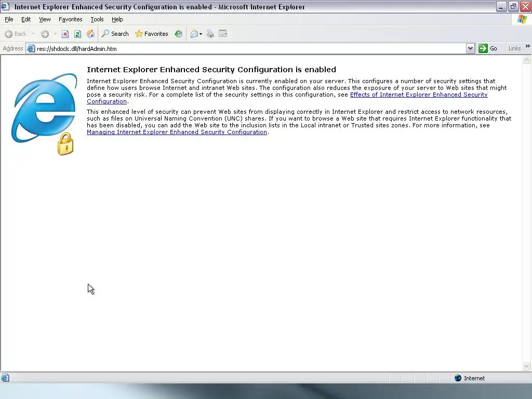This screenshot has width=532, height=399.
Task: Open Managing Internet Explorer Enhanced Security Configuration link
Action: [x=177, y=132]
